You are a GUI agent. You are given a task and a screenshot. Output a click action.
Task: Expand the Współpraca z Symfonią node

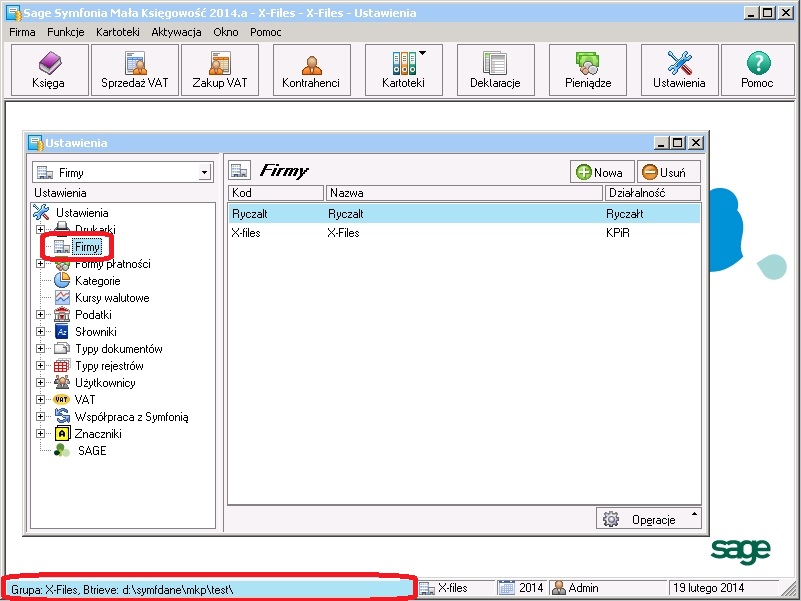(40, 417)
